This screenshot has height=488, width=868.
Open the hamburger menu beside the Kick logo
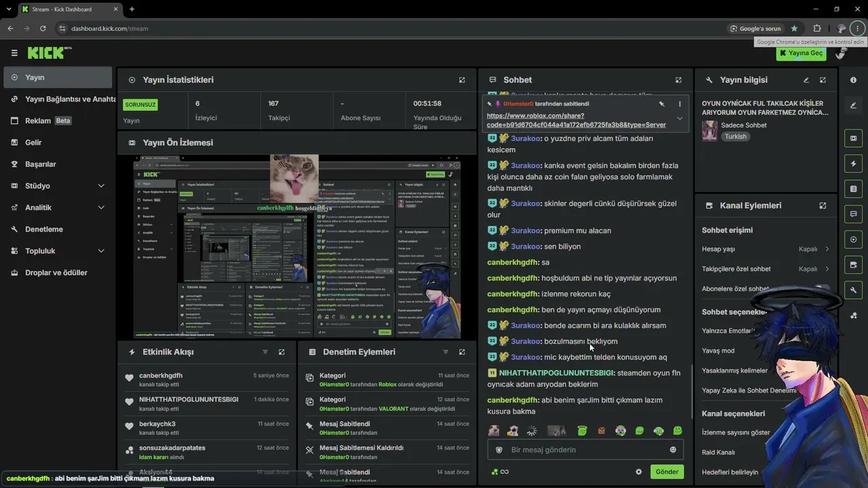tap(14, 53)
